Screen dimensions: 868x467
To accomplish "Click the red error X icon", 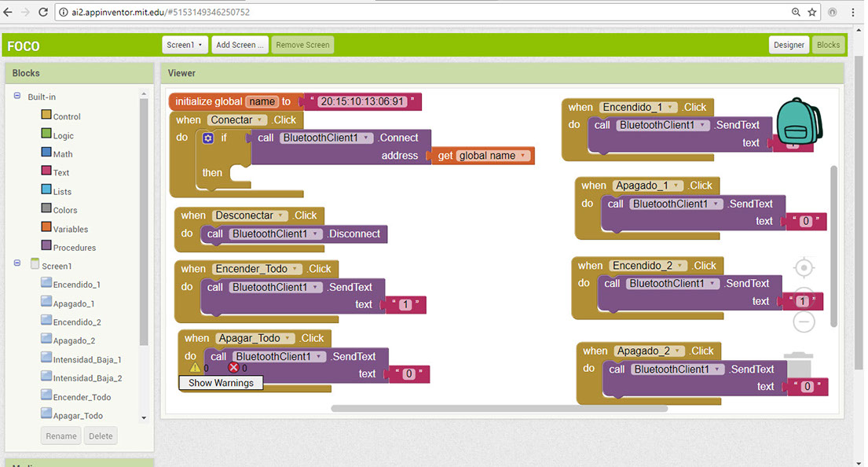I will [233, 367].
